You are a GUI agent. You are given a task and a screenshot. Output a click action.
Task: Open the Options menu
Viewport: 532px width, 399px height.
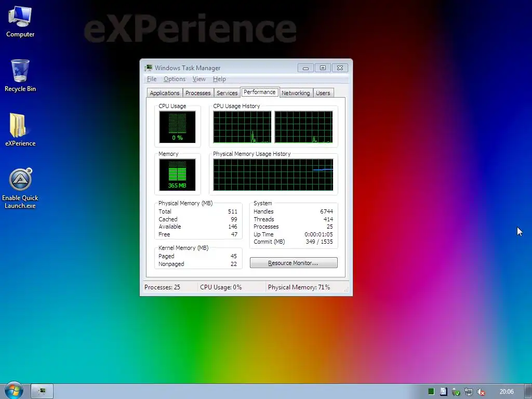pyautogui.click(x=175, y=79)
